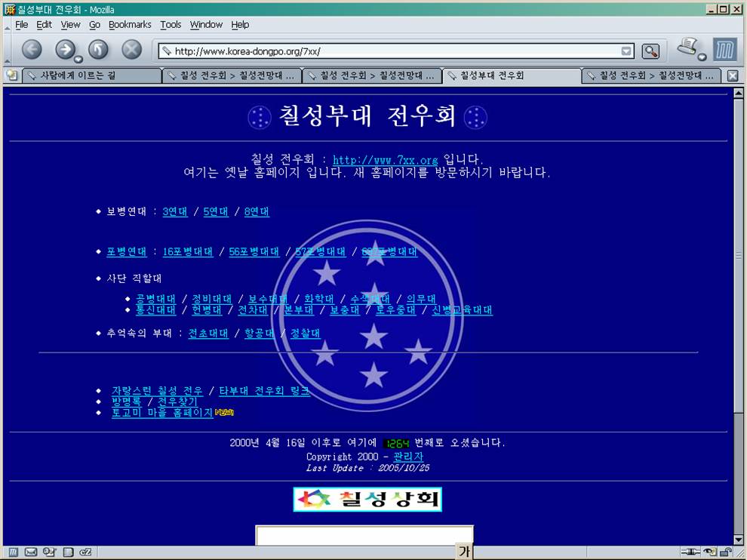Open Address Book from the status bar
The height and width of the screenshot is (560, 747).
click(x=69, y=552)
